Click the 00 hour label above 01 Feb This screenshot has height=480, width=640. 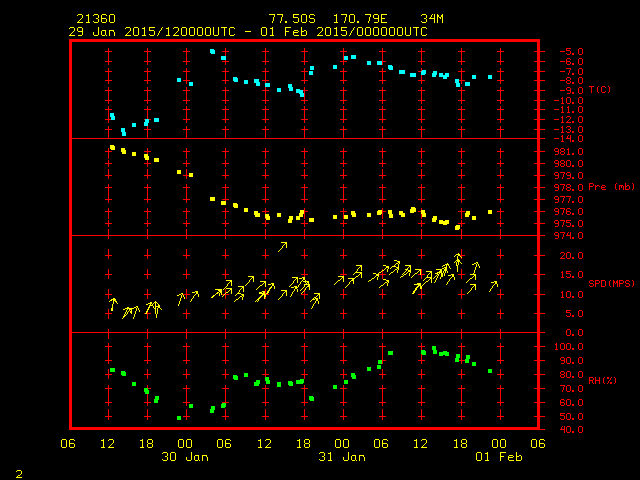(x=499, y=444)
